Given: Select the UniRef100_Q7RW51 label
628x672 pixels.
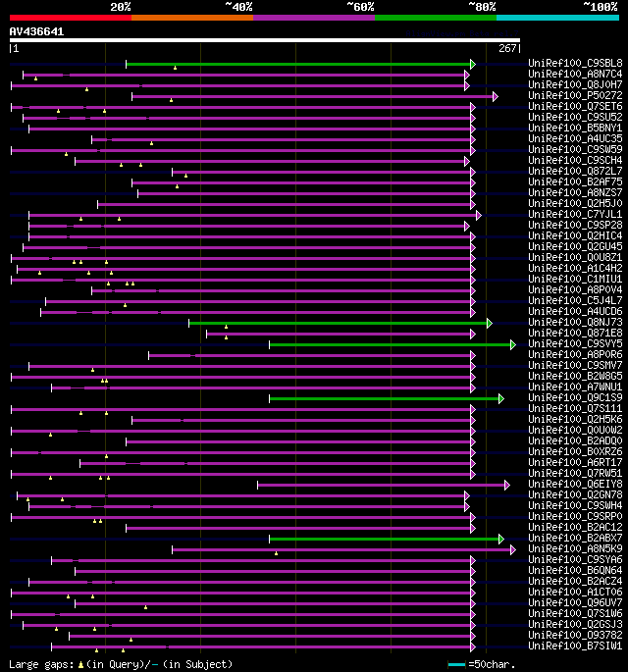Looking at the screenshot, I should pyautogui.click(x=575, y=474).
